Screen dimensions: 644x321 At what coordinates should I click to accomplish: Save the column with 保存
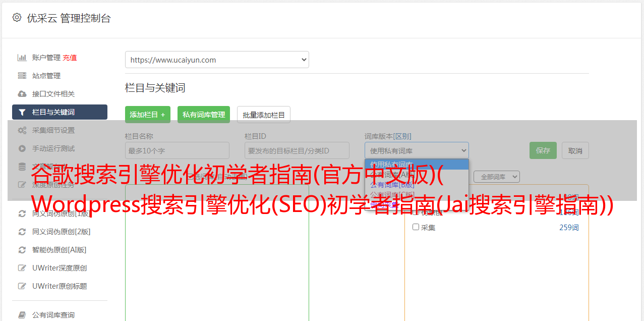(543, 150)
